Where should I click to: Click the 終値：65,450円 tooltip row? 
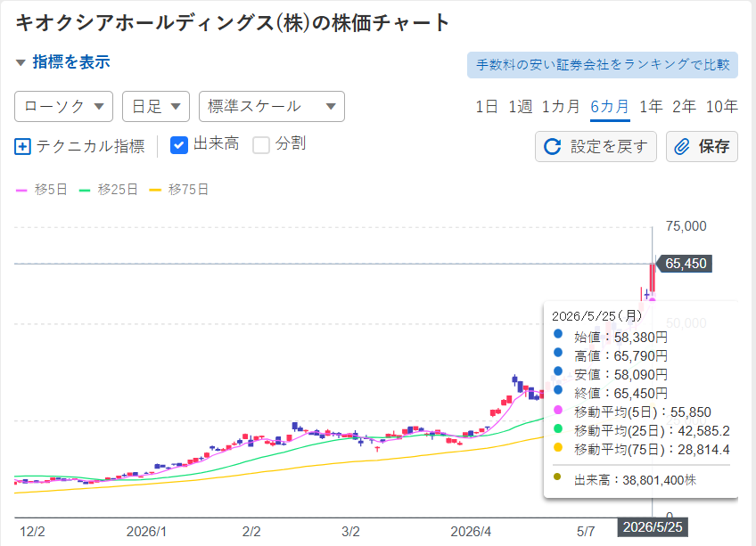[620, 393]
